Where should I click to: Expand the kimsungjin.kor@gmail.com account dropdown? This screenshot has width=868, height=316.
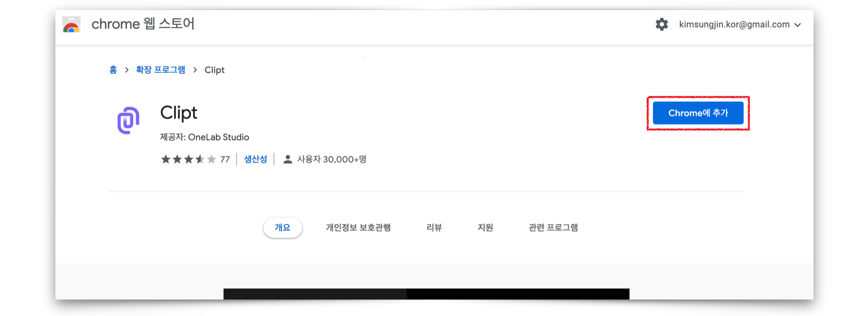click(x=740, y=25)
